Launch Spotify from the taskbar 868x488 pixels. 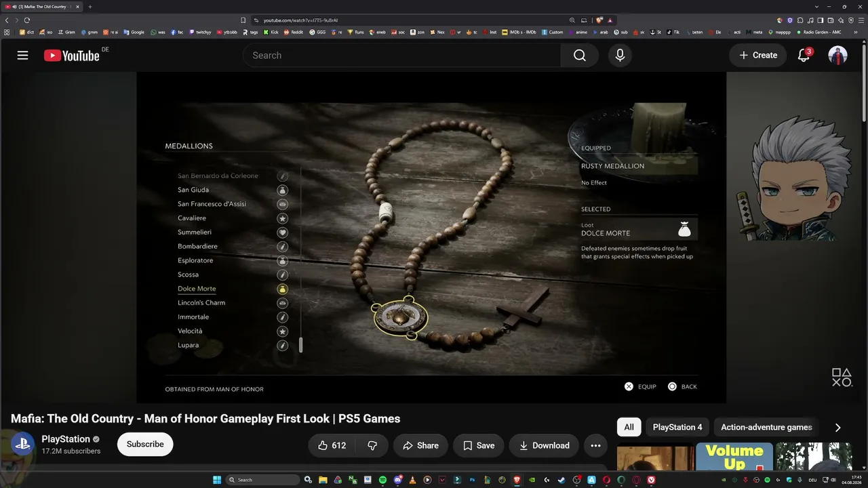382,480
